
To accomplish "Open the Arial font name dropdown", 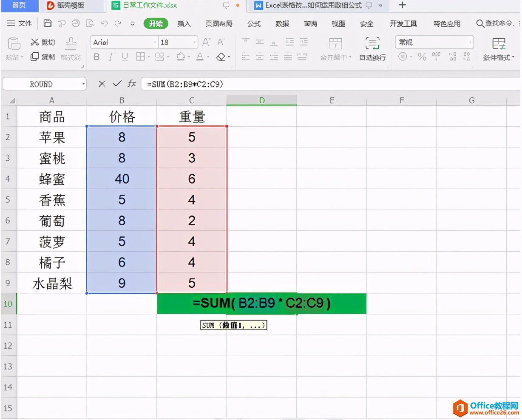I will (155, 42).
